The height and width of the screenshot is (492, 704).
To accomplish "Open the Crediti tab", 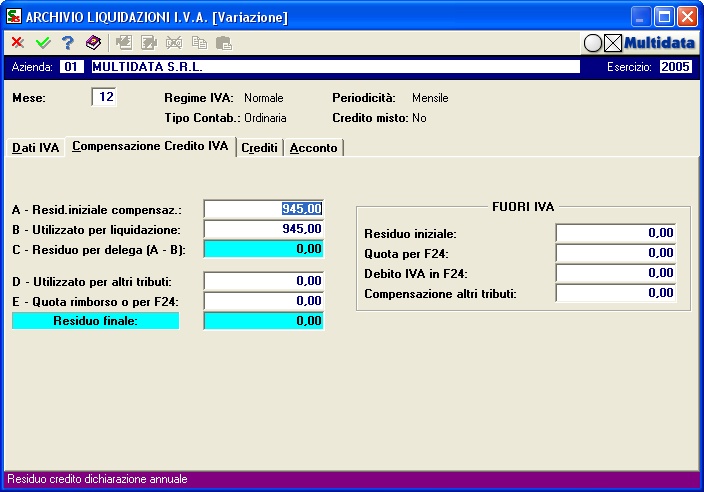I will (x=260, y=148).
